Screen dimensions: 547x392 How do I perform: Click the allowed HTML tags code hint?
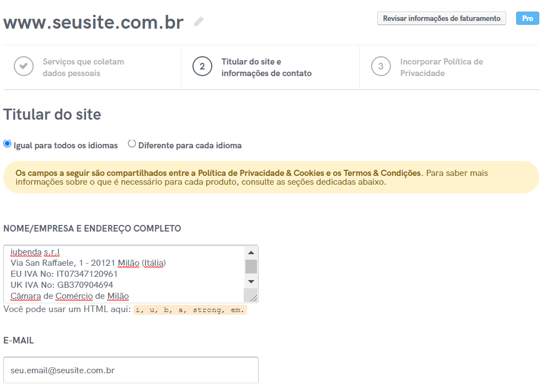190,310
